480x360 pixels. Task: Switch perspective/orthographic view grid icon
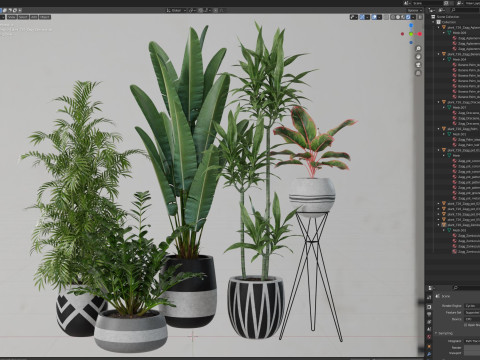(419, 73)
